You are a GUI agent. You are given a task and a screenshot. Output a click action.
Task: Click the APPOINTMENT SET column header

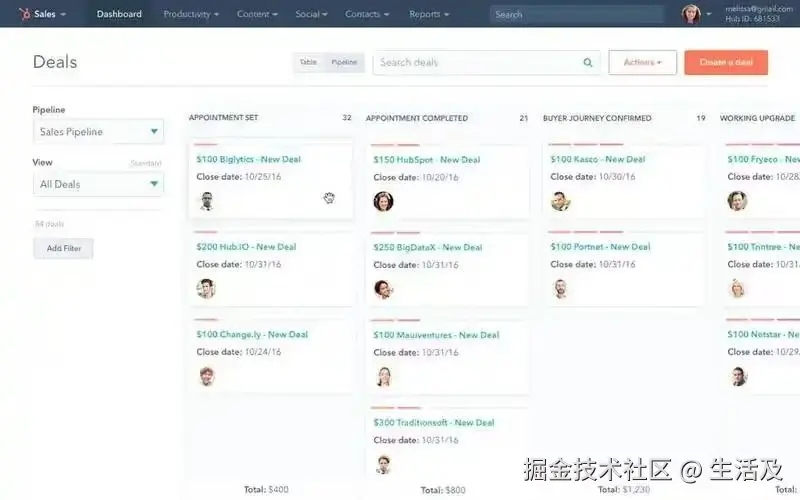point(223,117)
